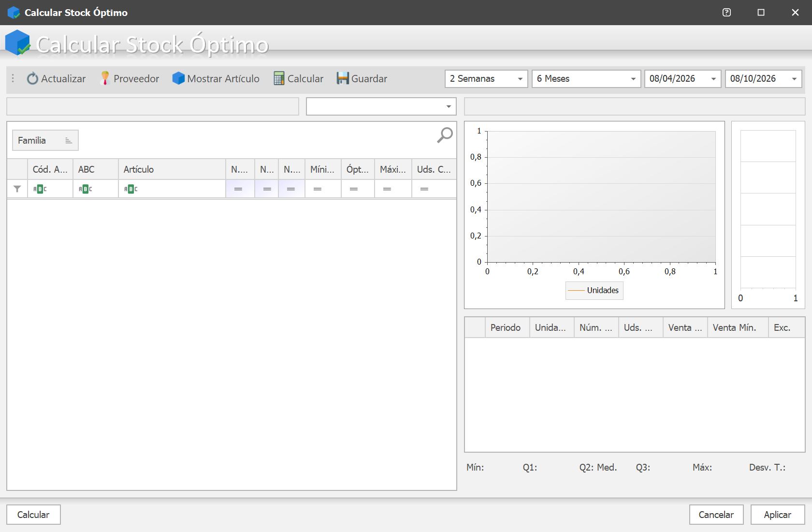Click the Artículo filter row input cell
Image resolution: width=812 pixels, height=532 pixels.
coord(172,189)
